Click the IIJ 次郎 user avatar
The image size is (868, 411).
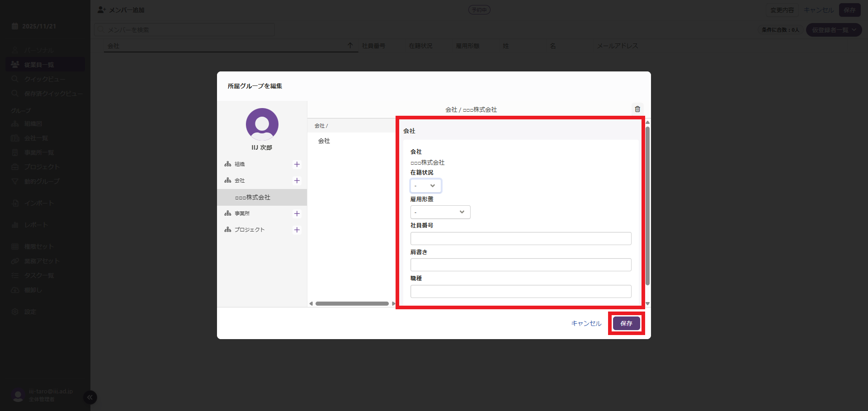click(x=262, y=124)
